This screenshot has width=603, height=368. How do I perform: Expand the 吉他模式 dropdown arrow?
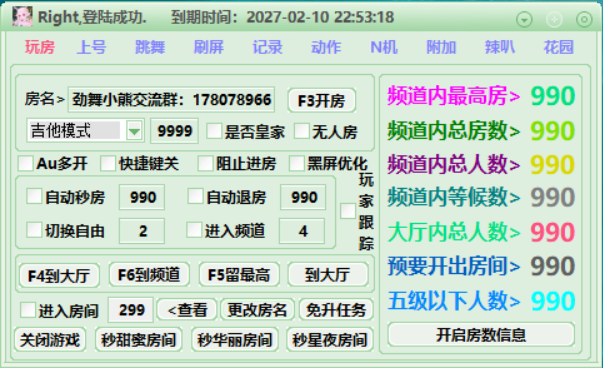coord(134,131)
